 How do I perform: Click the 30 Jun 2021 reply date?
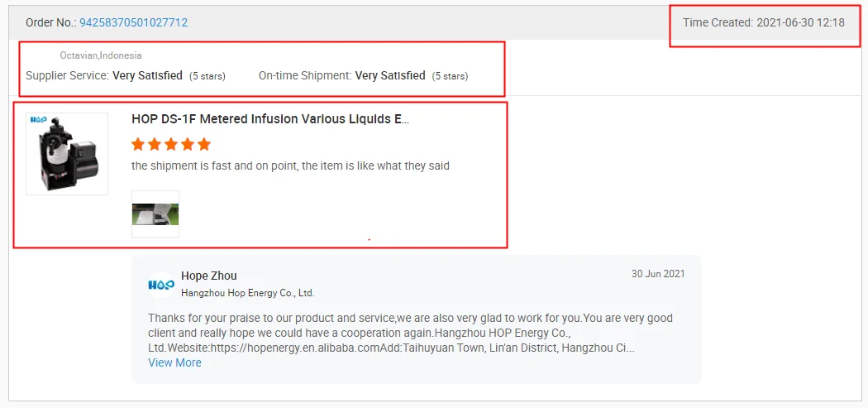(x=658, y=274)
